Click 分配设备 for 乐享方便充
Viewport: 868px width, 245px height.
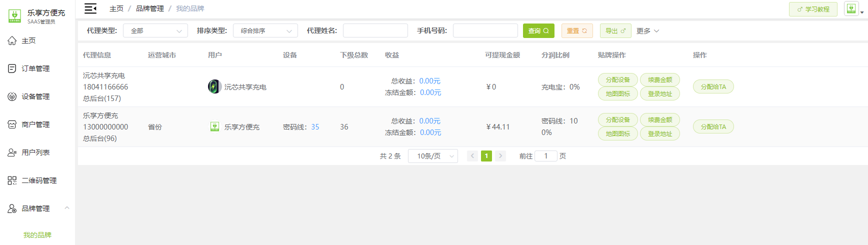[618, 119]
